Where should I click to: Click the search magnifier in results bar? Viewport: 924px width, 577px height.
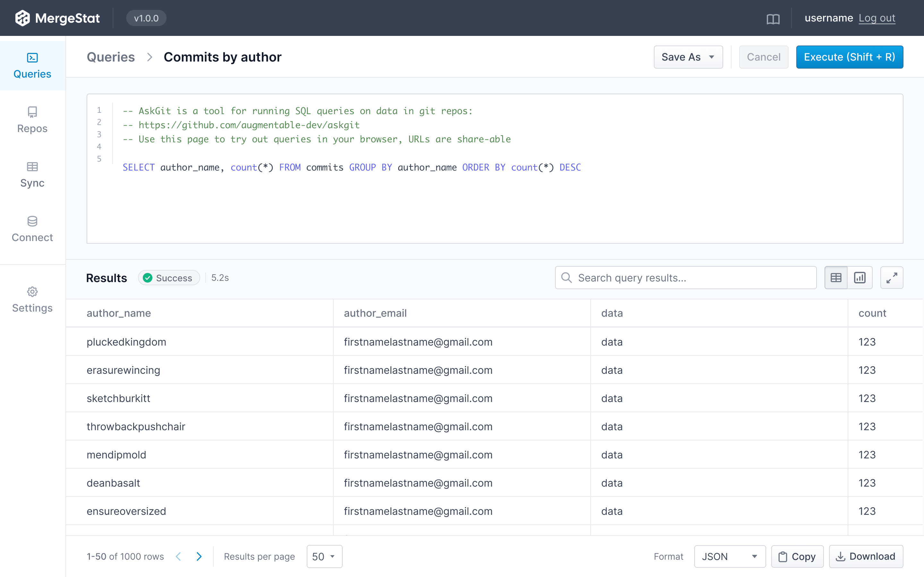(x=567, y=277)
